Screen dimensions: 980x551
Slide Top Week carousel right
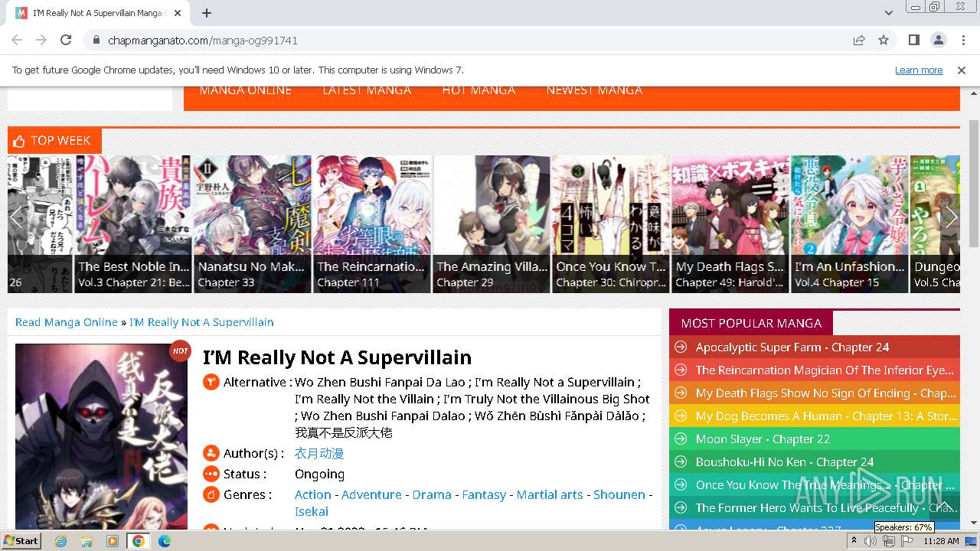pos(952,217)
